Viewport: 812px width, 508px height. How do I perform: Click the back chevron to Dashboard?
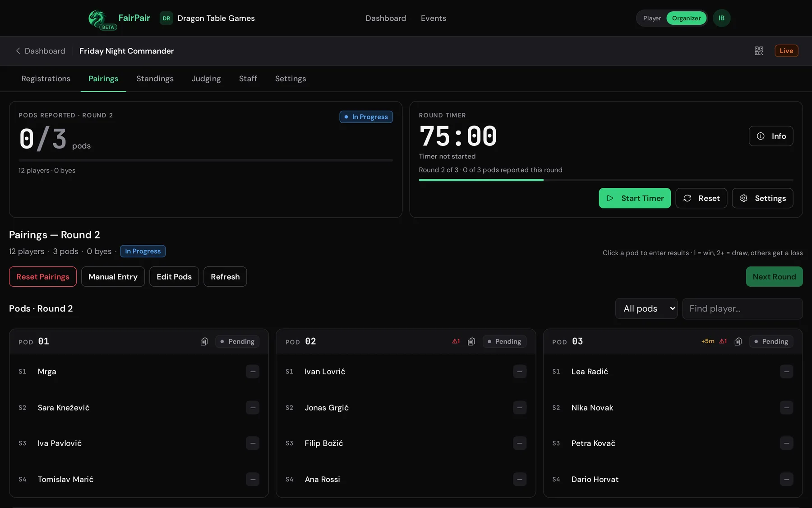pyautogui.click(x=18, y=51)
